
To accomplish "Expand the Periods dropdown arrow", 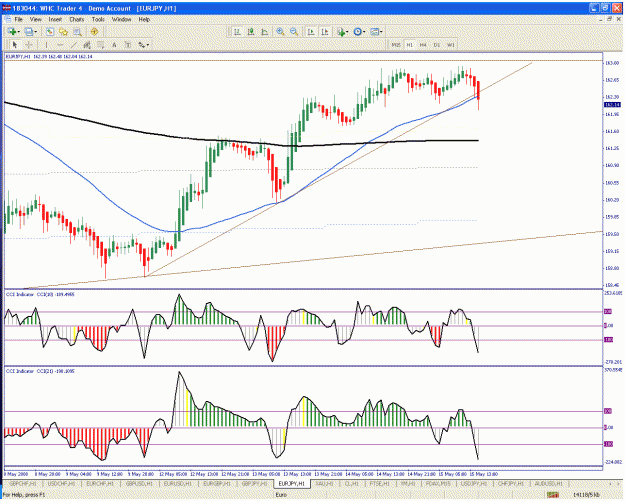I will 364,31.
